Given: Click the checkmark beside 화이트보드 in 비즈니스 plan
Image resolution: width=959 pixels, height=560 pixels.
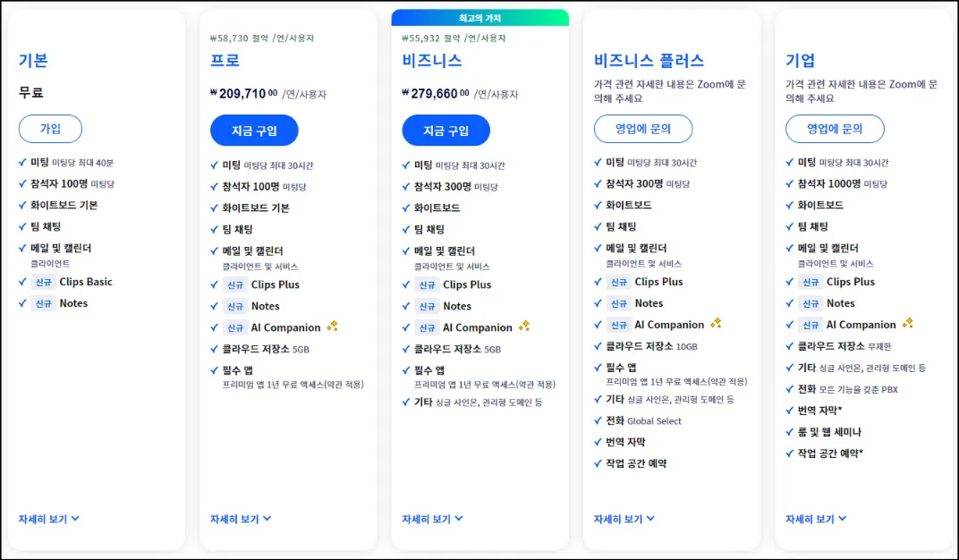Looking at the screenshot, I should coord(407,208).
